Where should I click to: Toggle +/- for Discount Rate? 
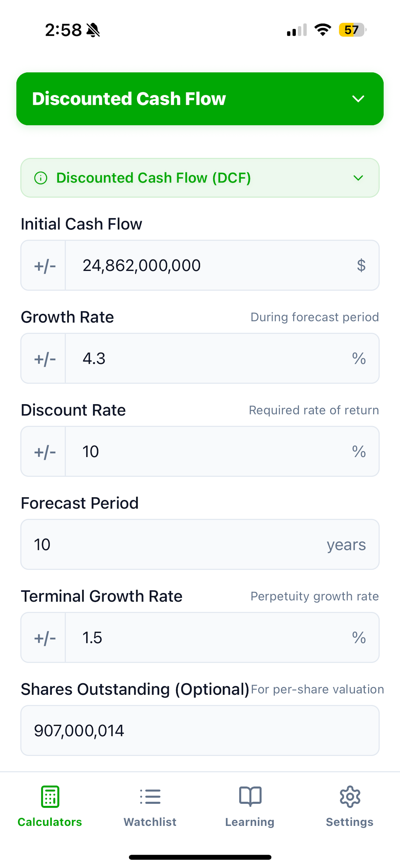click(44, 451)
